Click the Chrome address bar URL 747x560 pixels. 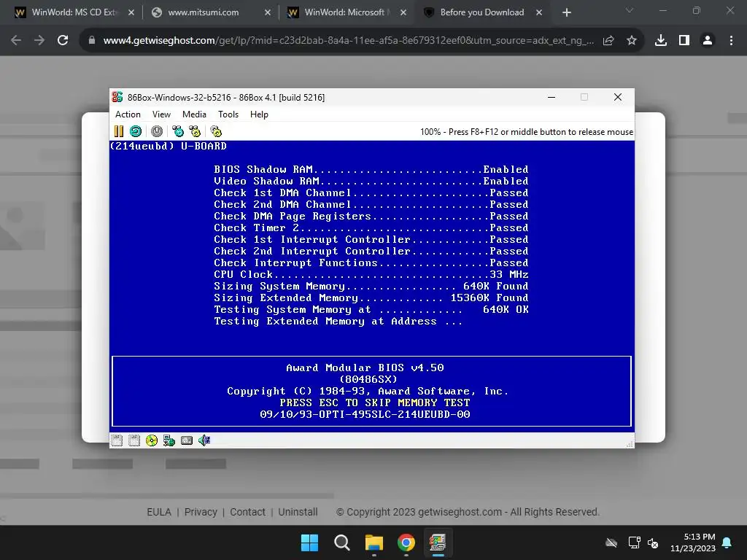click(348, 41)
